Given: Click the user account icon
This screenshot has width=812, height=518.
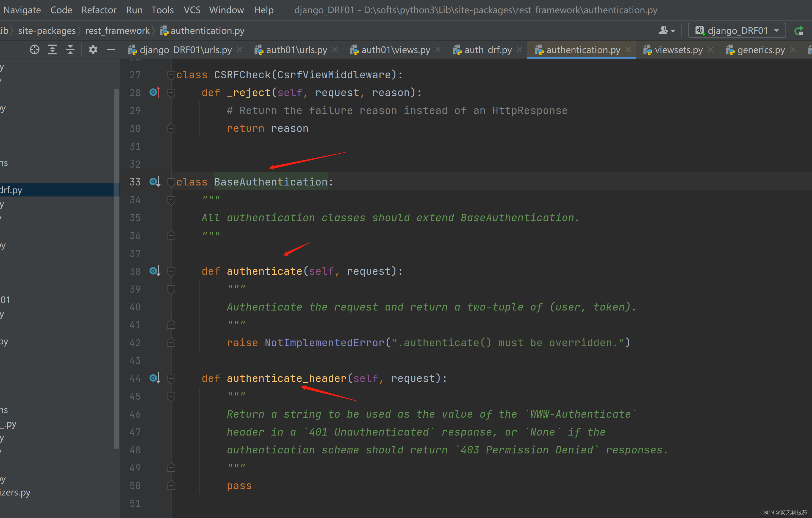Looking at the screenshot, I should (666, 31).
